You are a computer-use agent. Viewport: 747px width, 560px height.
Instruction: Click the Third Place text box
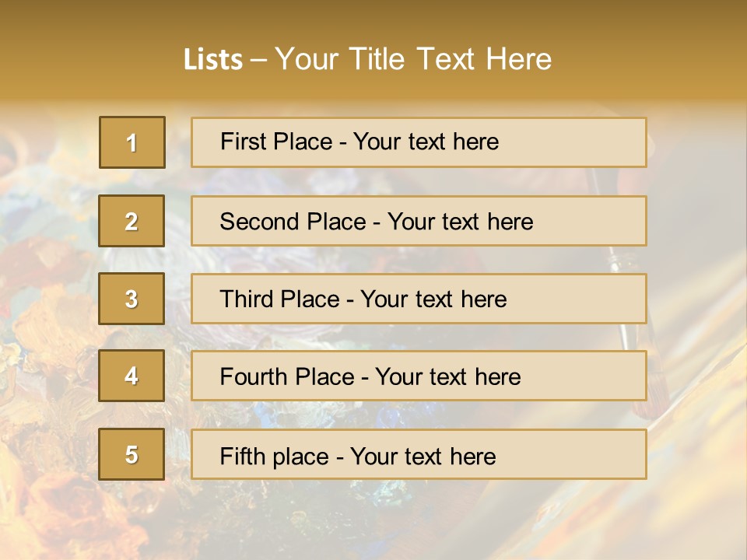pos(419,299)
